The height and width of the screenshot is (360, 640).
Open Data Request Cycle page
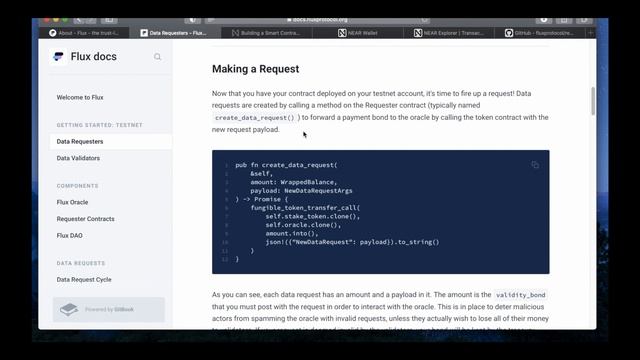pyautogui.click(x=84, y=280)
